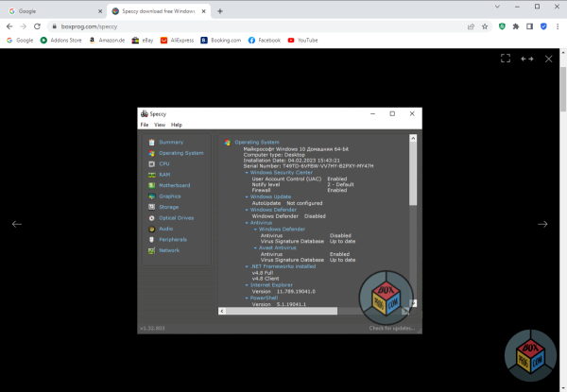Go back in browser history
The width and height of the screenshot is (567, 392).
(9, 26)
